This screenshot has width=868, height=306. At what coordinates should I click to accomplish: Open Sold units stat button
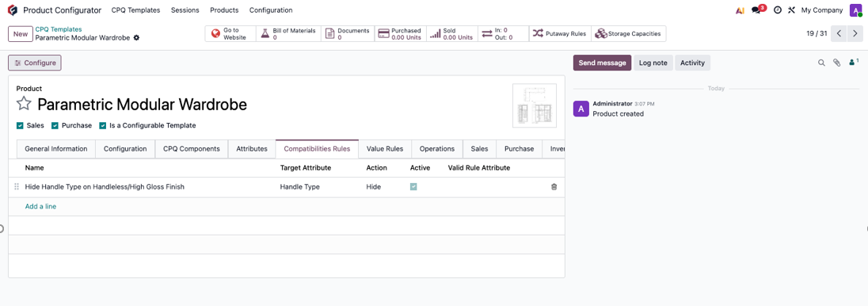coord(452,34)
